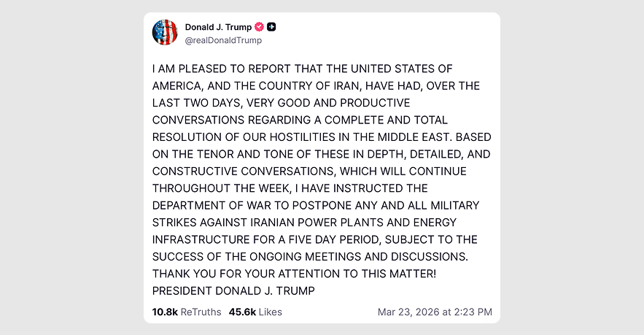Viewport: 644px width, 335px height.
Task: Click the red verified checkmark badge
Action: click(259, 27)
